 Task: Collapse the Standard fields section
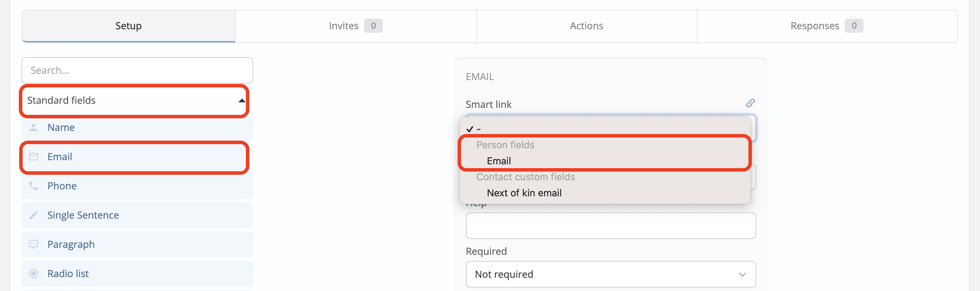click(x=242, y=101)
